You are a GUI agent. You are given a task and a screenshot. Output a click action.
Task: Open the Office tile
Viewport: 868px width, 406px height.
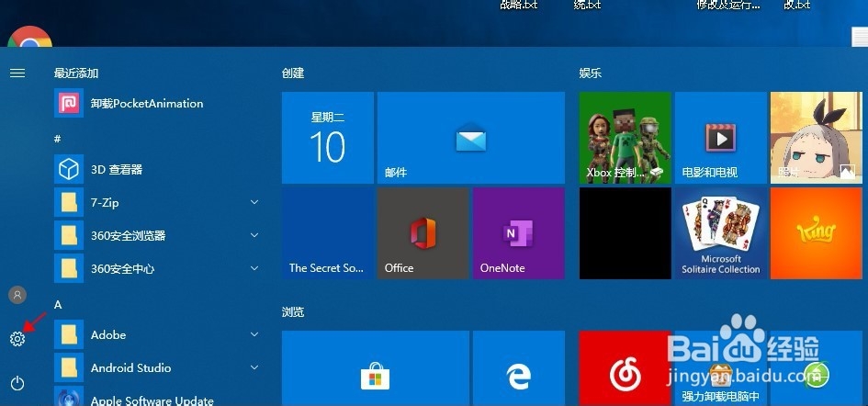tap(423, 233)
